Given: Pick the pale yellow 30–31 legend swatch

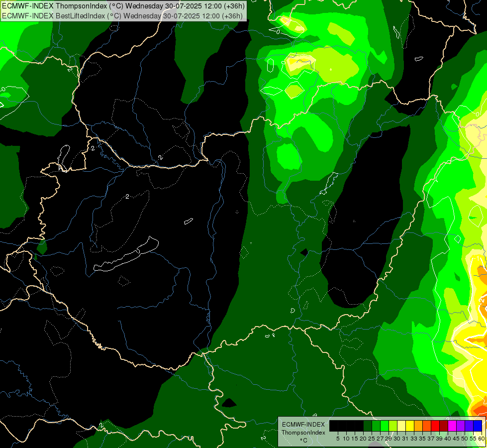Looking at the screenshot, I should click(401, 426).
